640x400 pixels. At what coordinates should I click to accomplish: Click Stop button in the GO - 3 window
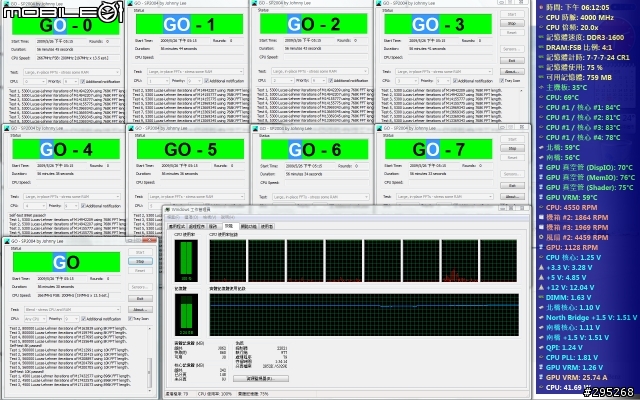point(512,23)
